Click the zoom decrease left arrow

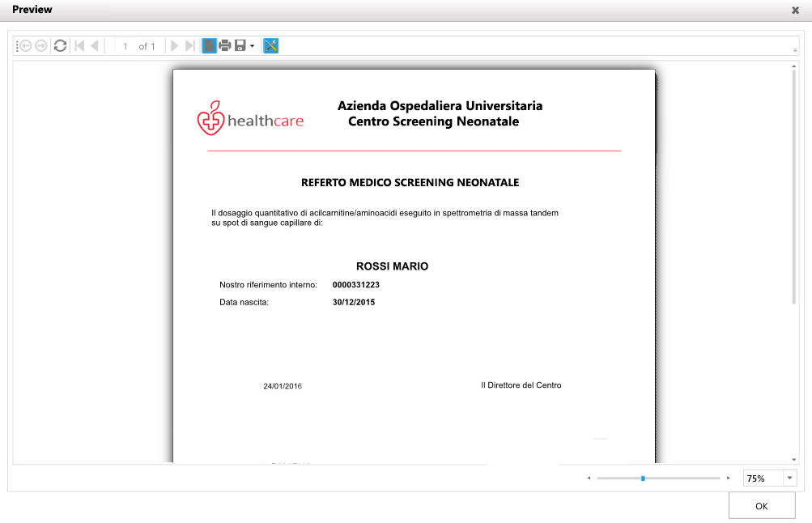[589, 478]
